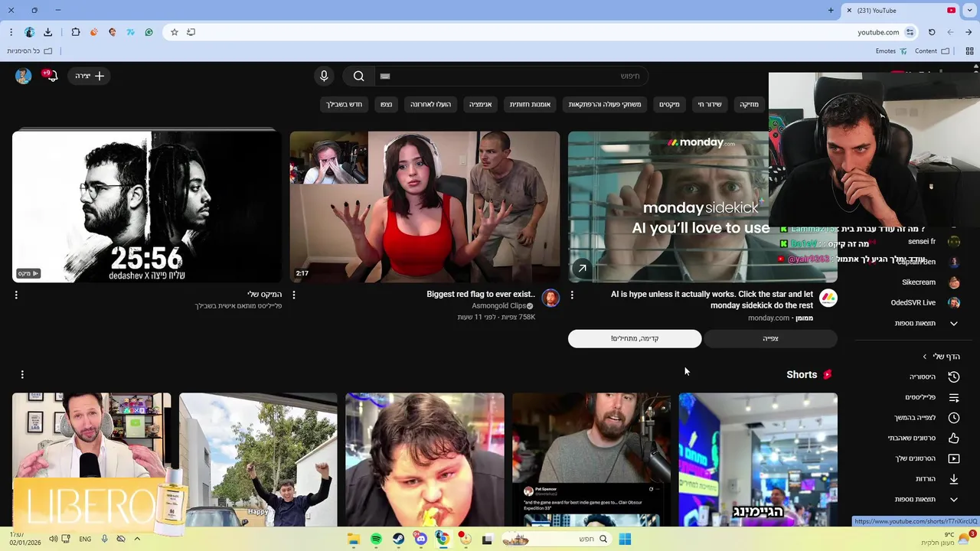The image size is (980, 551).
Task: Select the מיקסים filter chip
Action: coord(669,104)
